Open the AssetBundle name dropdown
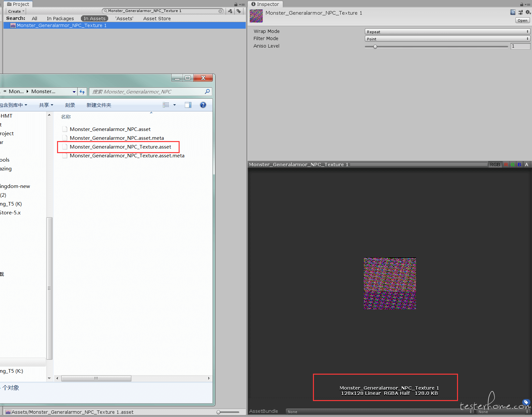 point(379,412)
